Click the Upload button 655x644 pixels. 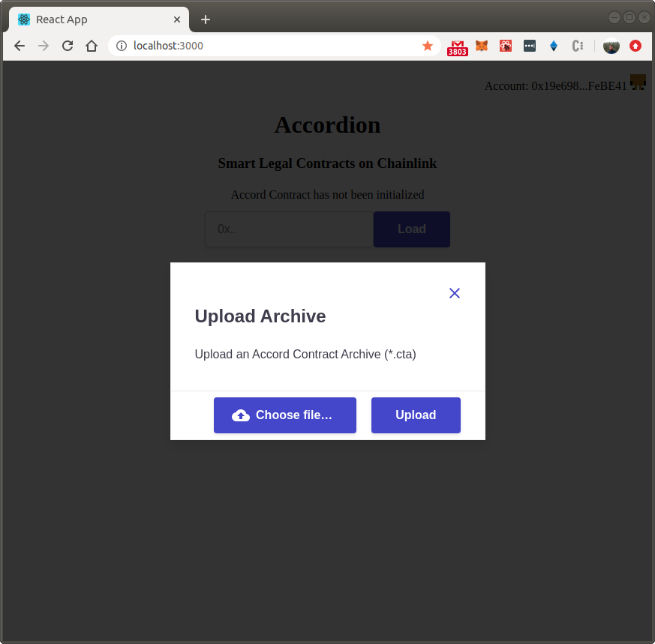pyautogui.click(x=416, y=415)
